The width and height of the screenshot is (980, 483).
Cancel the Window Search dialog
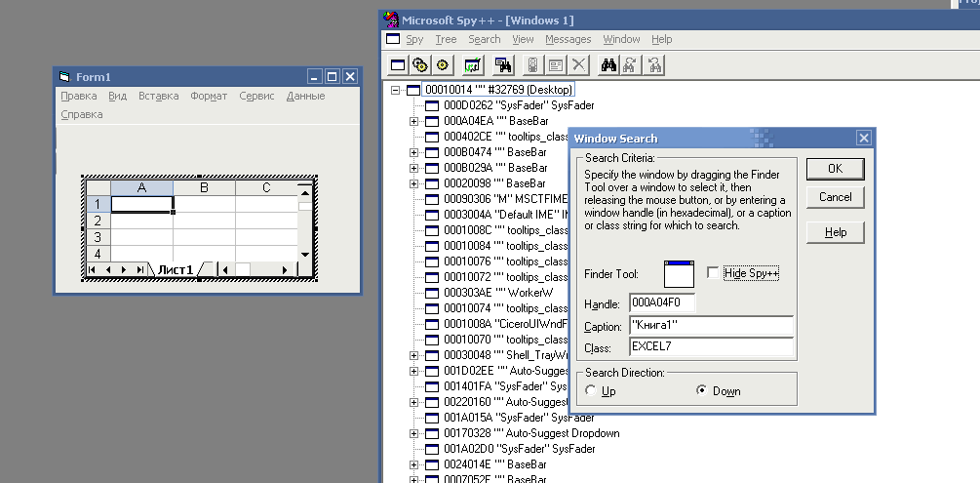[x=835, y=197]
